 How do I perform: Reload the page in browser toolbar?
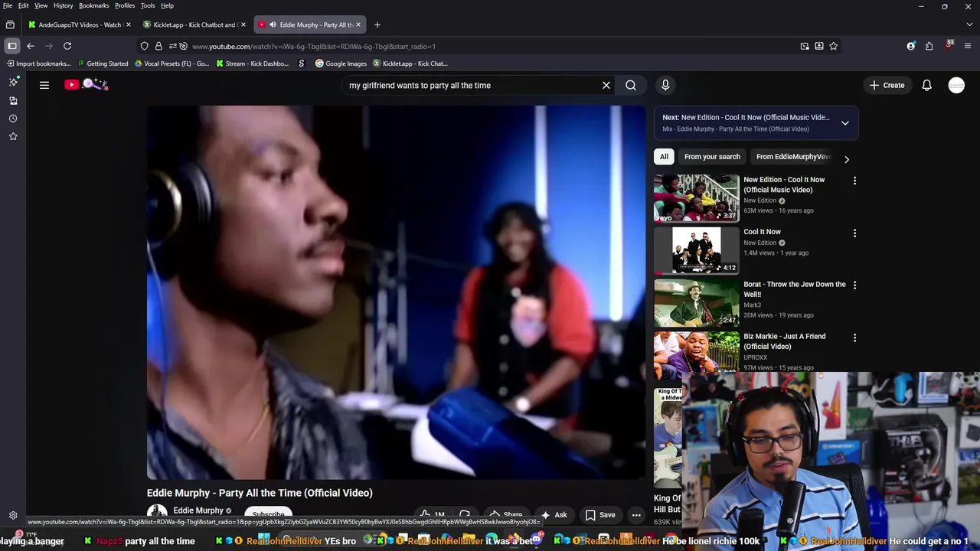(67, 46)
